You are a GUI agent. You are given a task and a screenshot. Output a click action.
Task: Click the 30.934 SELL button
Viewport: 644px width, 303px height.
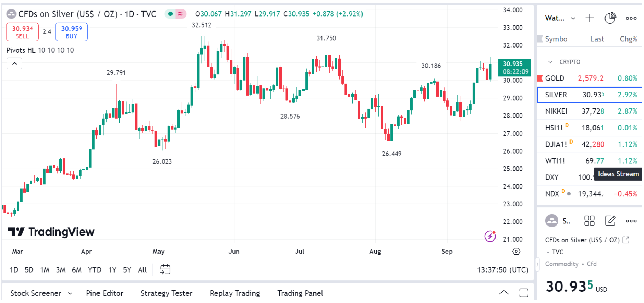tap(22, 32)
